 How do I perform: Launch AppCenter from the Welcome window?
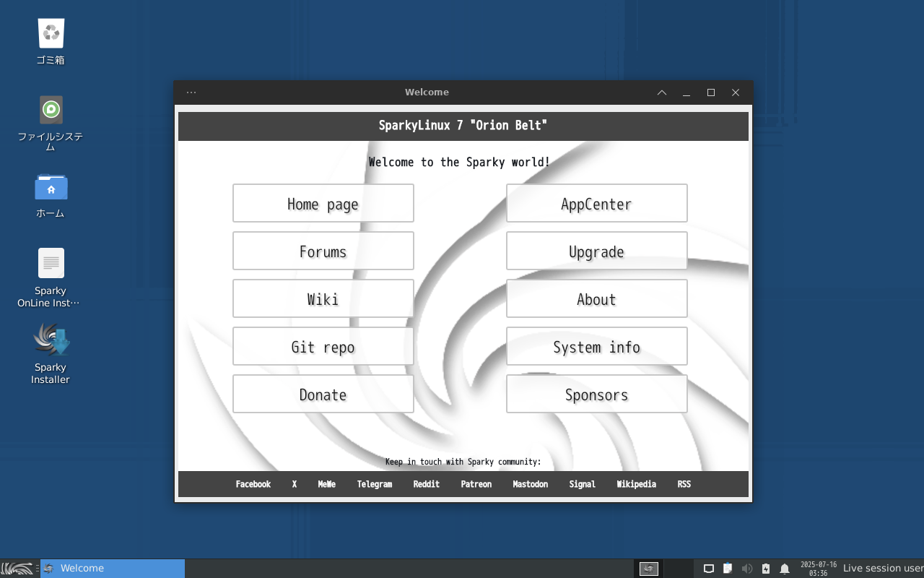pos(597,203)
